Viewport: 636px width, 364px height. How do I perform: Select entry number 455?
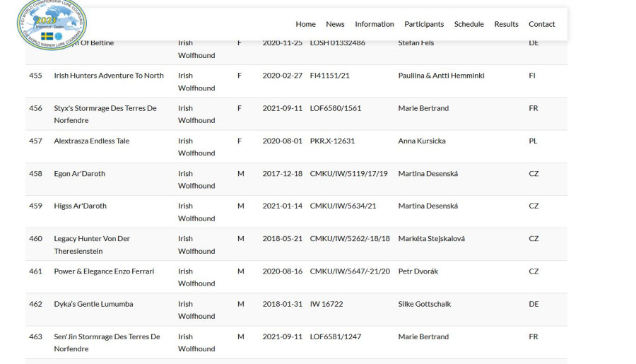click(x=36, y=76)
